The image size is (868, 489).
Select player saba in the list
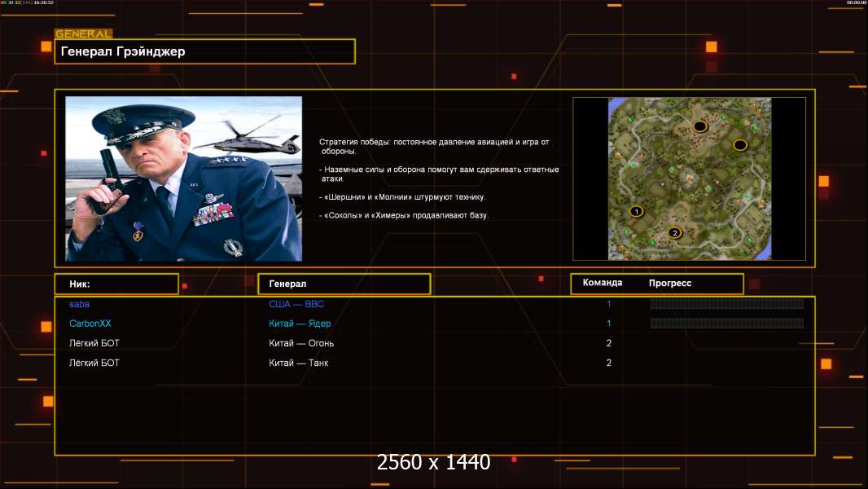click(80, 304)
